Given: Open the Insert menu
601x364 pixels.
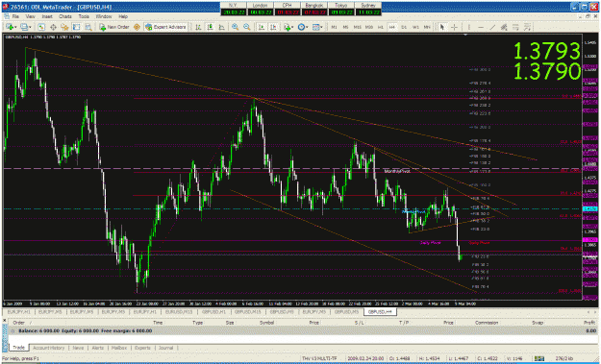Looking at the screenshot, I should pyautogui.click(x=47, y=16).
